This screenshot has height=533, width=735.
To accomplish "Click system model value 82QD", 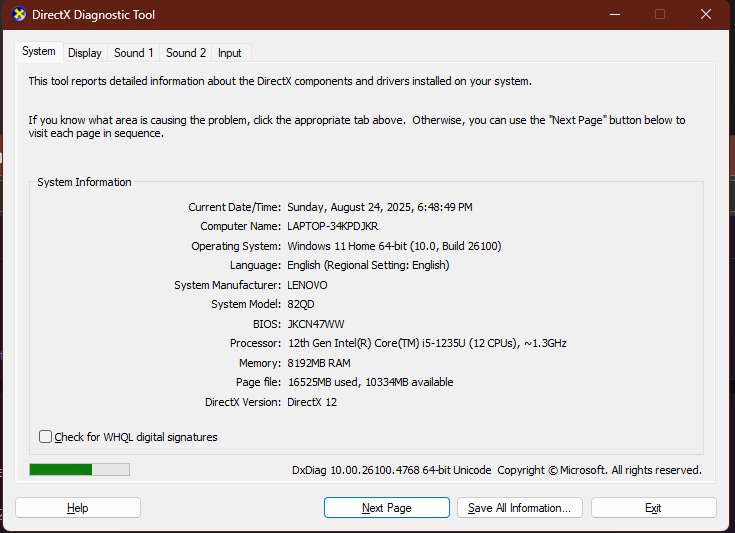I will coord(301,304).
